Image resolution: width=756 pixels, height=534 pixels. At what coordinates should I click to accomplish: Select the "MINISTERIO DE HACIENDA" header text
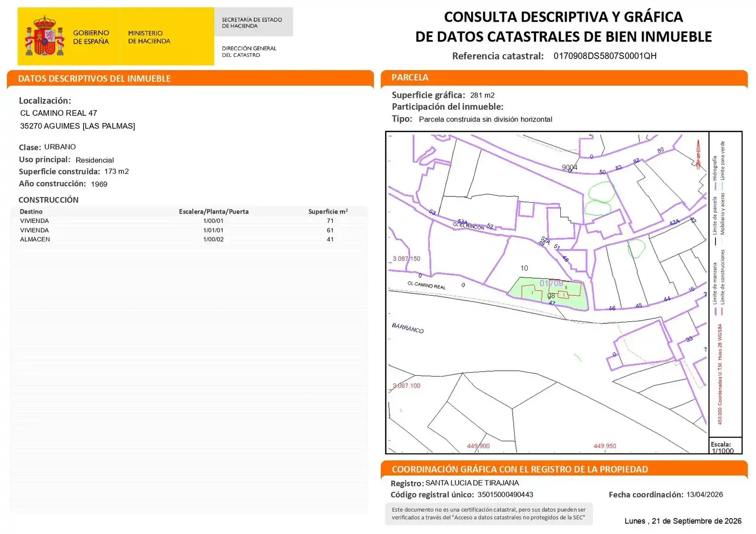click(149, 37)
